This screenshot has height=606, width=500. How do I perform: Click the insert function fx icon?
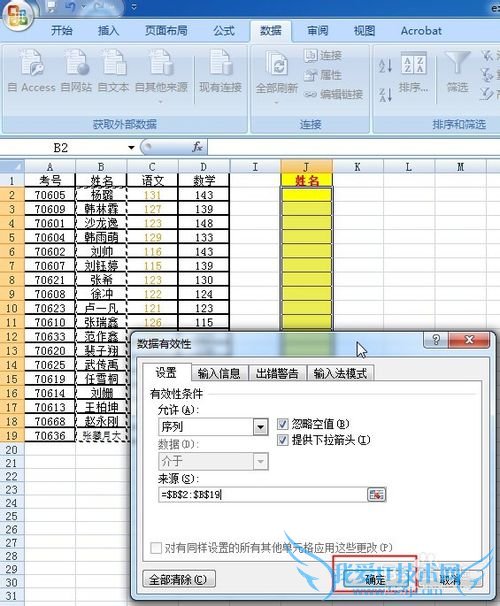[197, 147]
